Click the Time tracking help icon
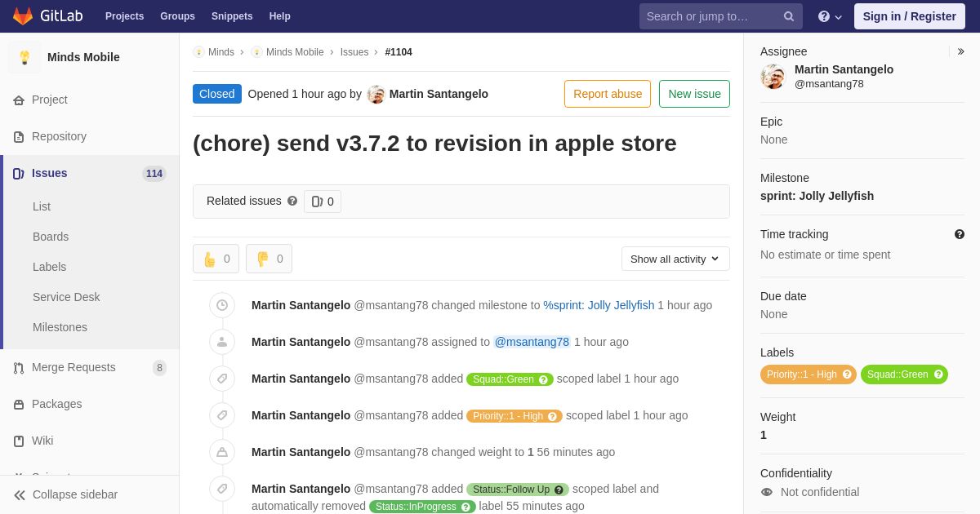This screenshot has height=514, width=980. [960, 234]
